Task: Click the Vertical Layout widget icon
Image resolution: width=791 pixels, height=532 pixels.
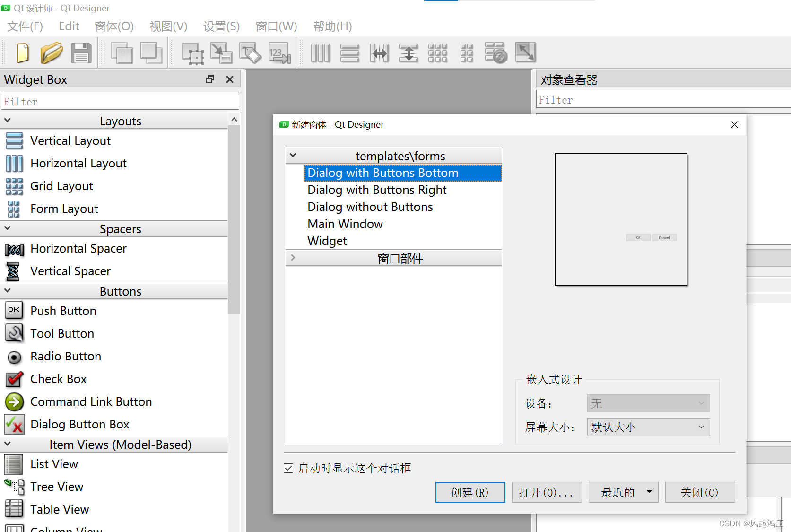Action: pos(14,140)
